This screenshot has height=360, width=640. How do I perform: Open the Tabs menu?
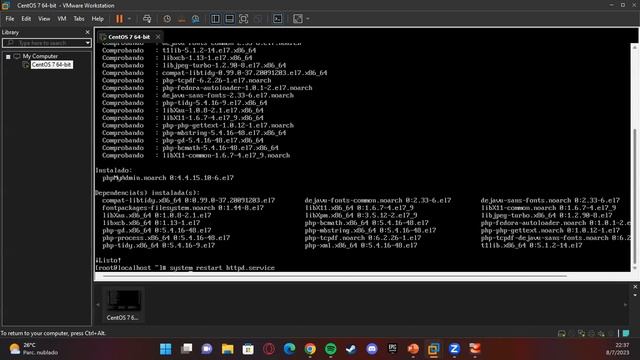(x=79, y=19)
